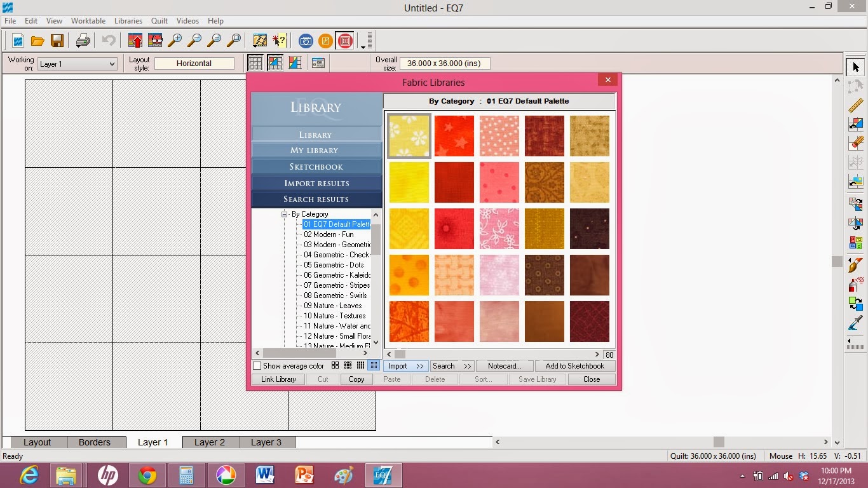Viewport: 868px width, 488px height.
Task: Select the arrow Select tool
Action: (856, 67)
